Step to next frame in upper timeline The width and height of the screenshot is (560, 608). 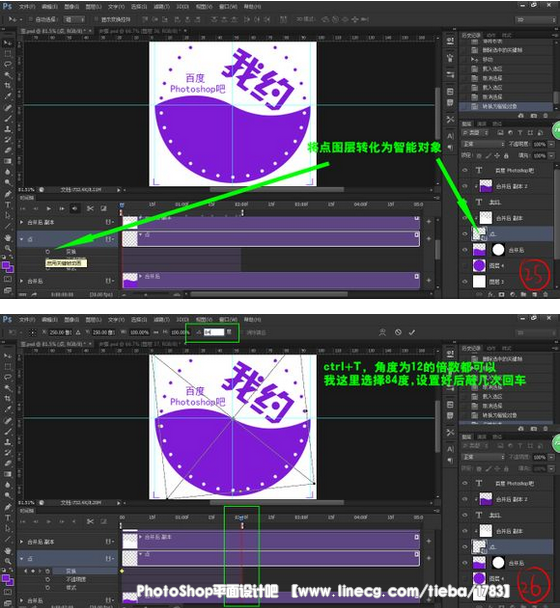tap(61, 209)
